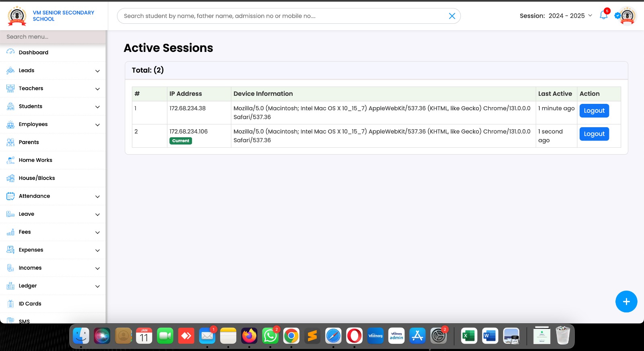Image resolution: width=644 pixels, height=351 pixels.
Task: Click the Attendance calendar icon
Action: click(10, 196)
